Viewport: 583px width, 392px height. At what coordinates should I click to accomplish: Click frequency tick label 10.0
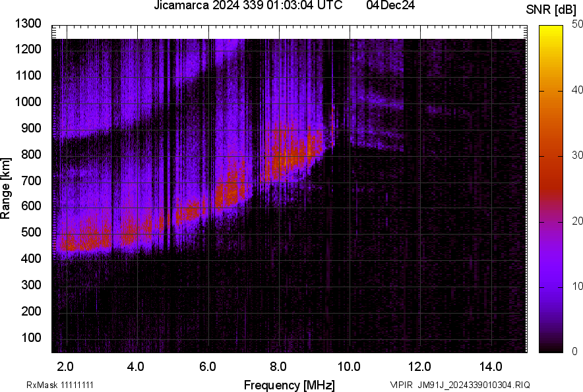click(349, 367)
